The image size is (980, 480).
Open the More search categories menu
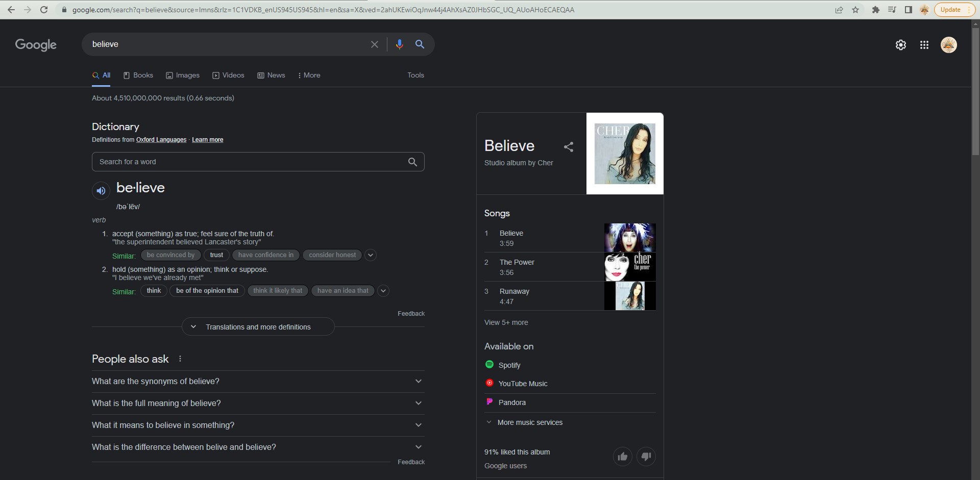coord(309,75)
